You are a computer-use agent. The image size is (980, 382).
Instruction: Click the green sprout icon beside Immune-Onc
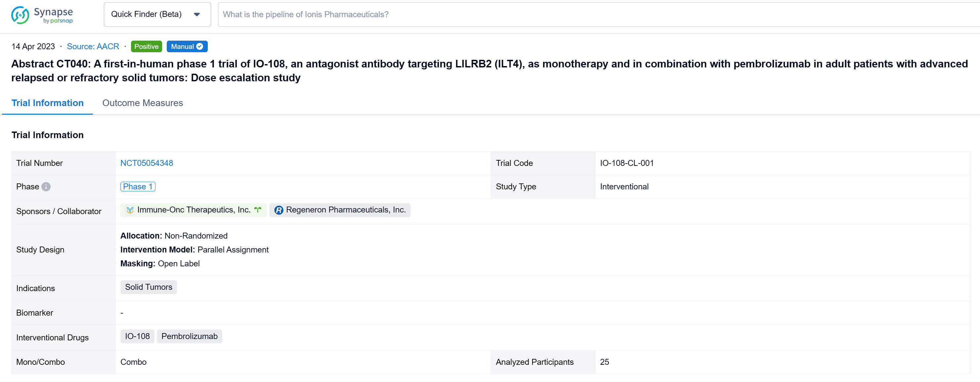(x=258, y=210)
